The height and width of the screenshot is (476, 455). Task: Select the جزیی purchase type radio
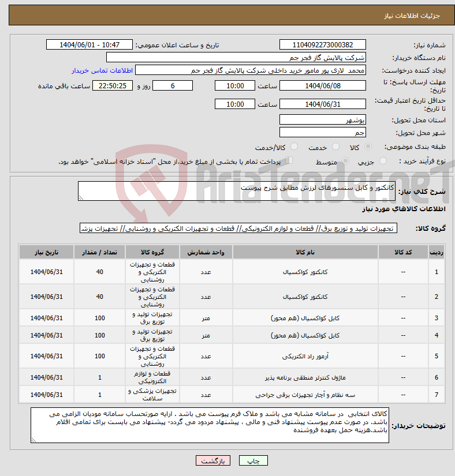point(383,161)
